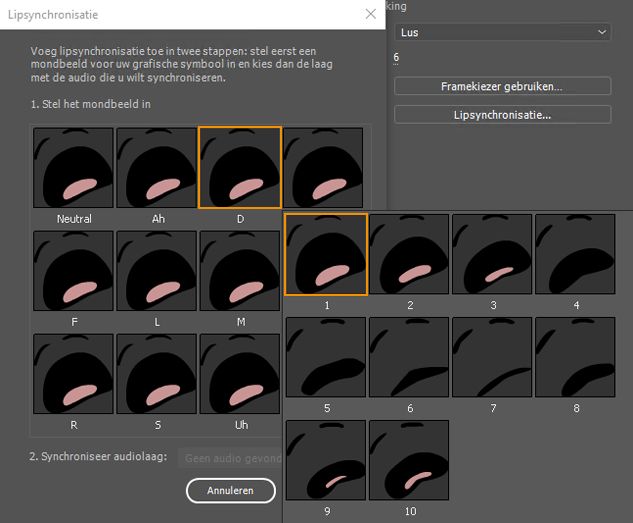
Task: Click the '1. Stel het mondbeeld in' heading
Action: 90,104
